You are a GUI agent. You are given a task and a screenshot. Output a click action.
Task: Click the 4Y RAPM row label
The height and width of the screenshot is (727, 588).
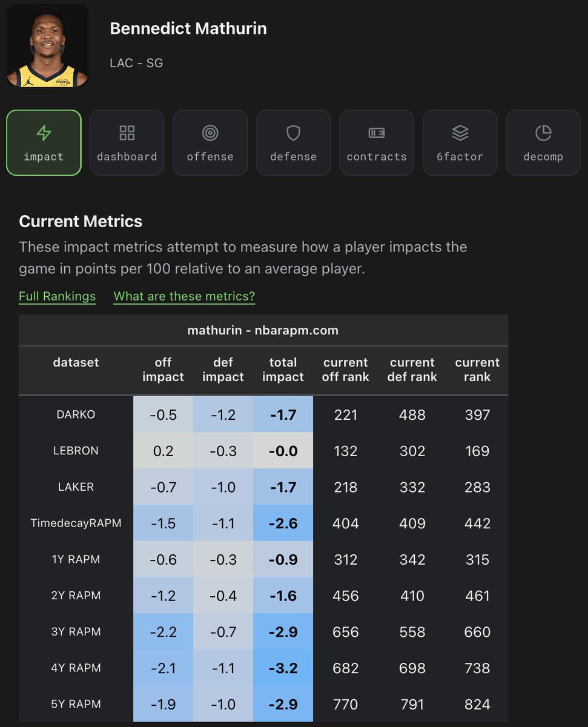[76, 668]
